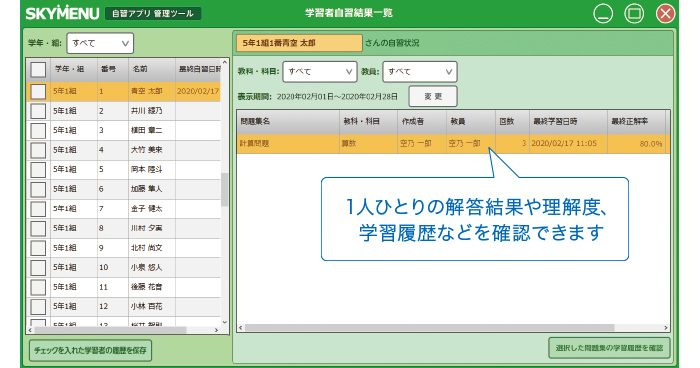Sort by 最終正解率 column header
This screenshot has width=700, height=368.
point(636,121)
